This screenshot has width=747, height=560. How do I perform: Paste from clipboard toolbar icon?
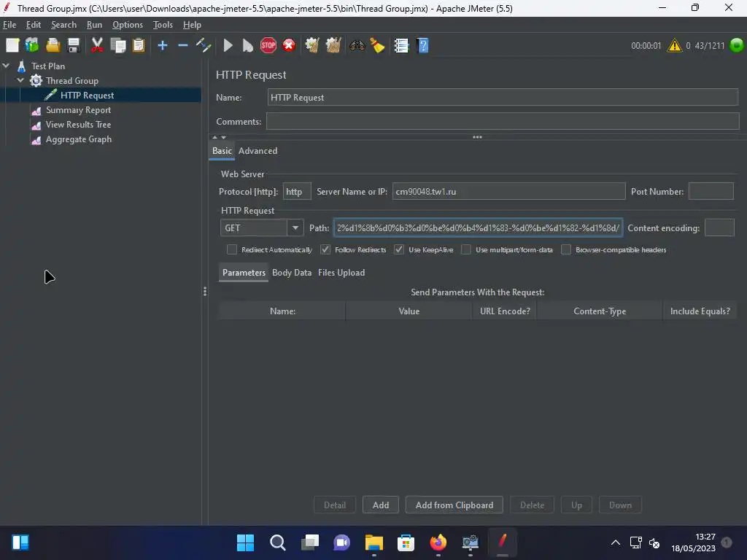pos(139,46)
